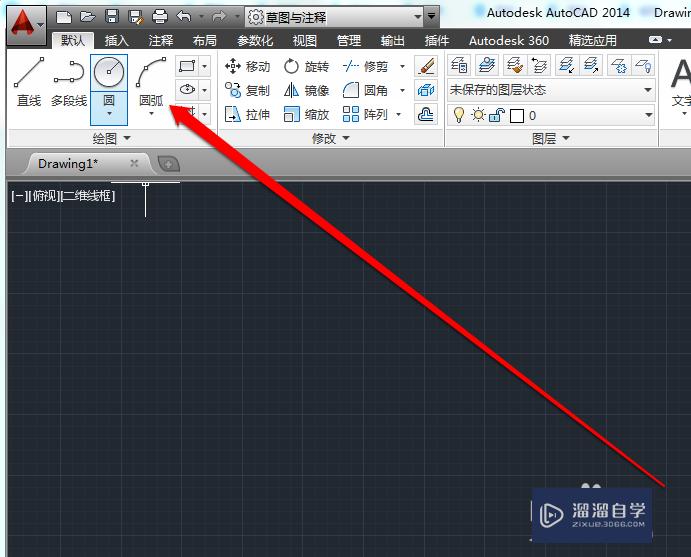Click the [-] viewport control
Image resolution: width=691 pixels, height=557 pixels.
click(x=19, y=196)
